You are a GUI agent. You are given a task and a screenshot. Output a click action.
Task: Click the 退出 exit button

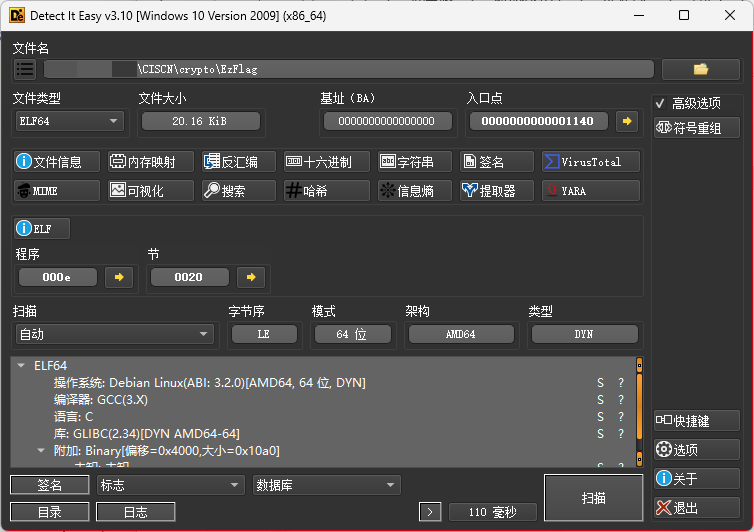coord(696,508)
